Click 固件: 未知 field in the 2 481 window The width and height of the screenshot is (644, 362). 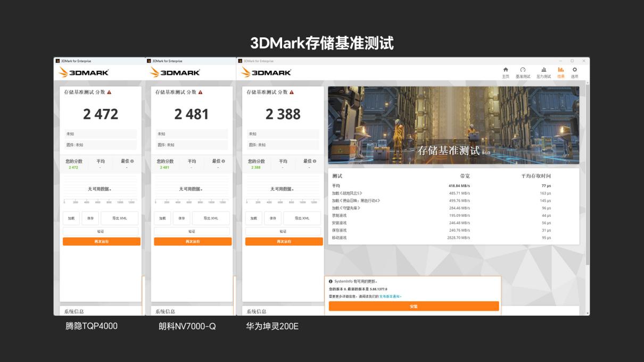point(192,145)
